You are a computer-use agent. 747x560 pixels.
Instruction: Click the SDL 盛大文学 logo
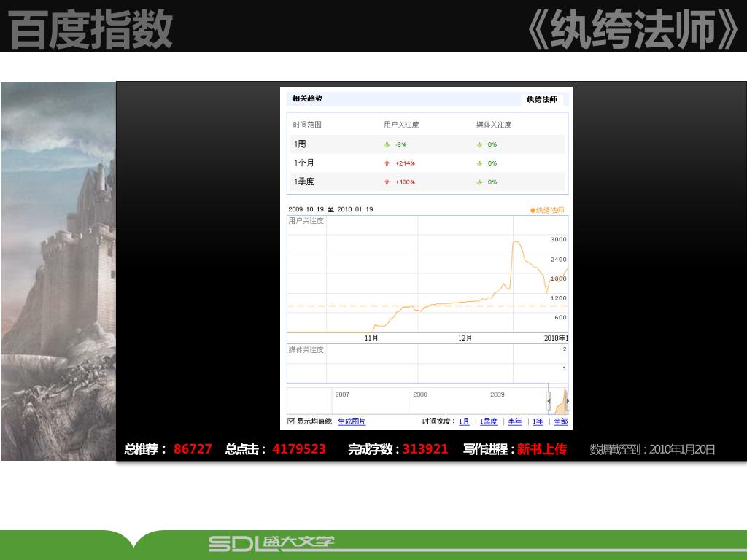point(271,543)
